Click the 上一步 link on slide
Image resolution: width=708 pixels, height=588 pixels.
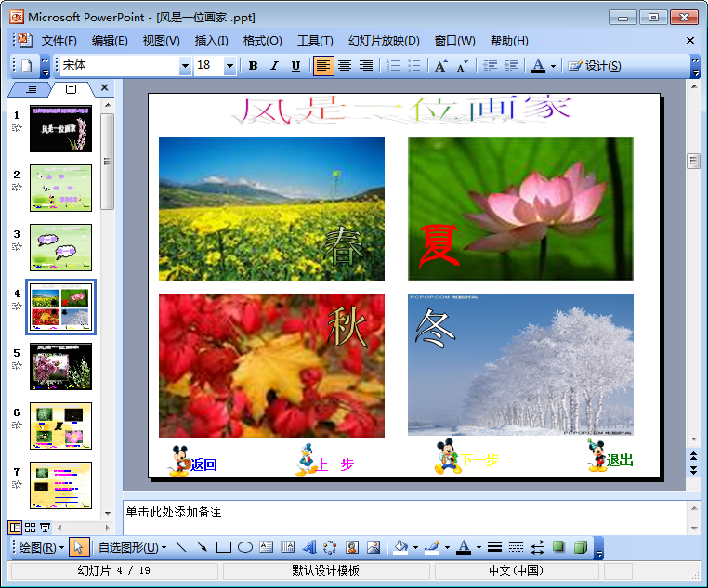click(x=335, y=464)
